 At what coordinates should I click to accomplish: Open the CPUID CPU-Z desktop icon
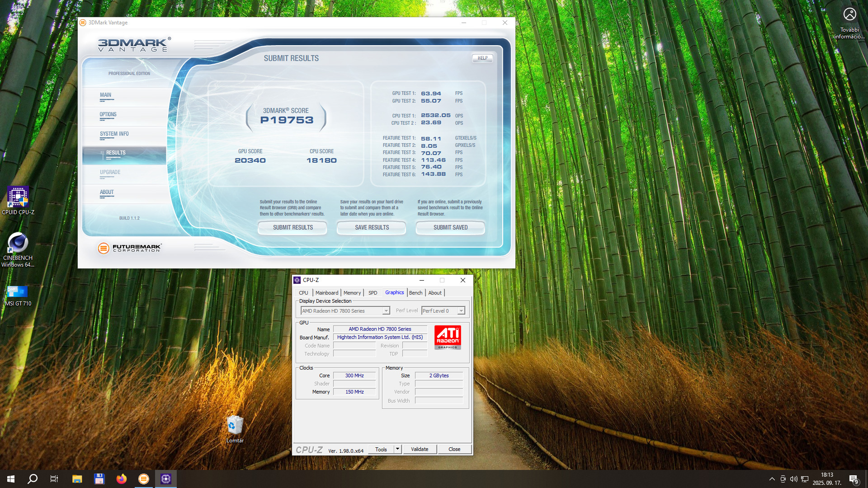point(18,197)
